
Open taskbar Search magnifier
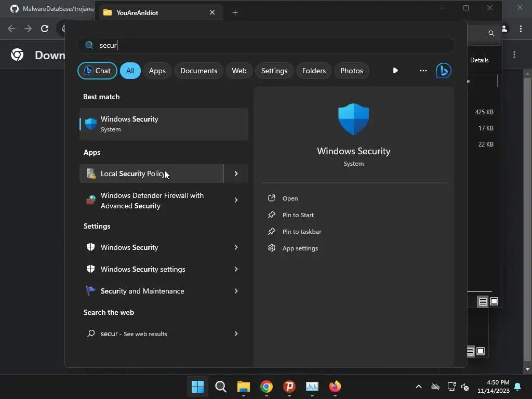[x=220, y=387]
